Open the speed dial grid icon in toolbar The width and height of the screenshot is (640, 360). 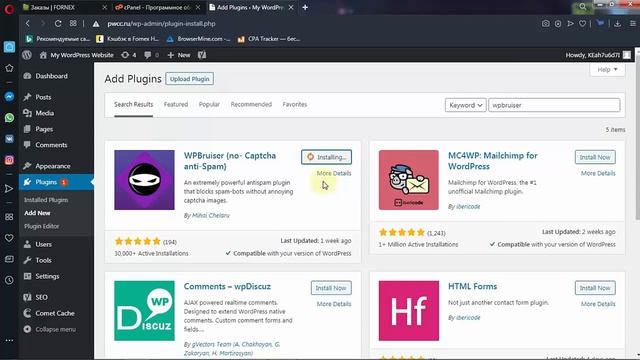click(x=73, y=24)
